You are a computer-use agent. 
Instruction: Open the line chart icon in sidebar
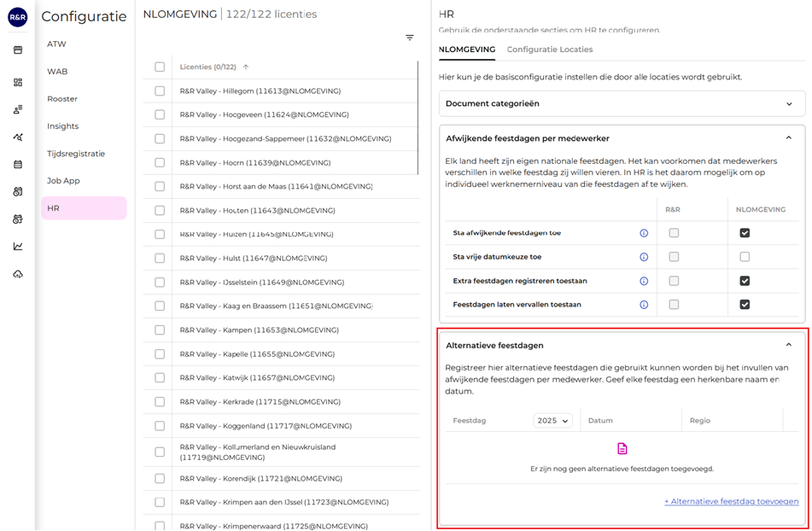point(18,247)
